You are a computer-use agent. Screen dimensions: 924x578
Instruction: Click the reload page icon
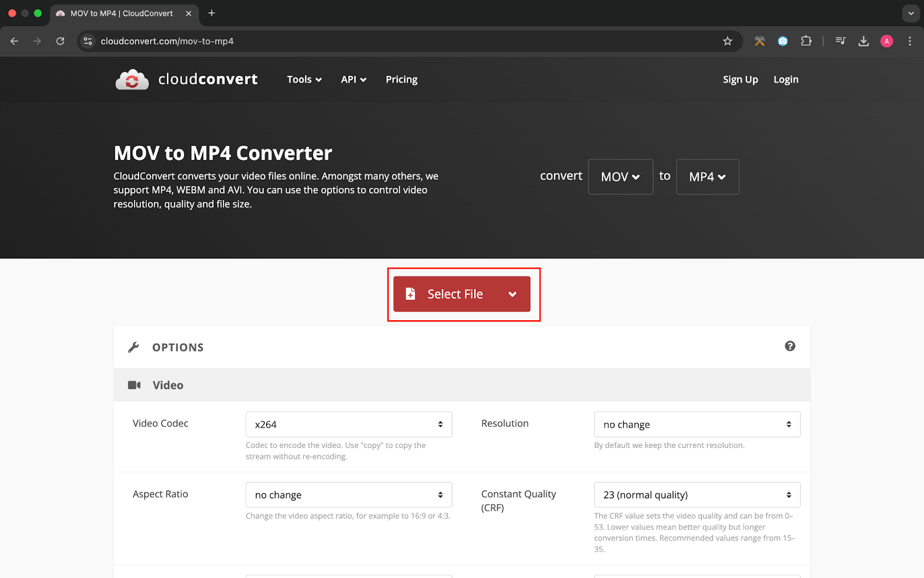pos(60,41)
